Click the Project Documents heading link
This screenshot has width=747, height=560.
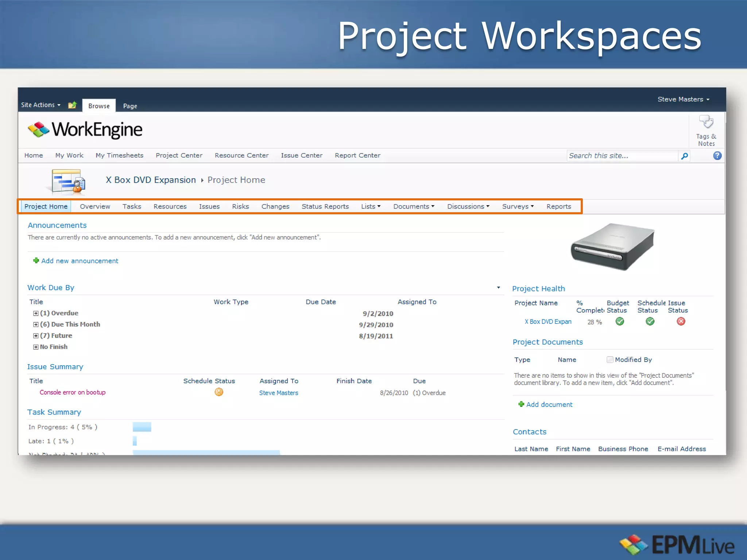point(548,342)
